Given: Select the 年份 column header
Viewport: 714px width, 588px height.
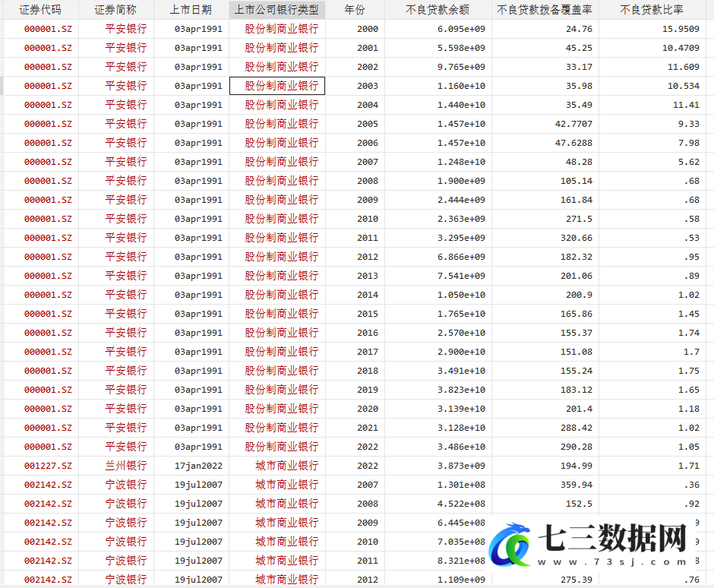Looking at the screenshot, I should (355, 10).
